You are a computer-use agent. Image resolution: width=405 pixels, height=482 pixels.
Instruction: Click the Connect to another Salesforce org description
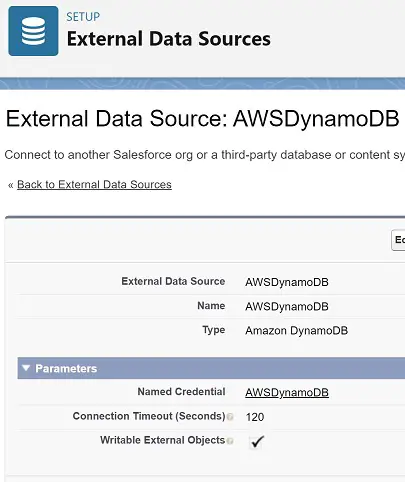pos(205,155)
